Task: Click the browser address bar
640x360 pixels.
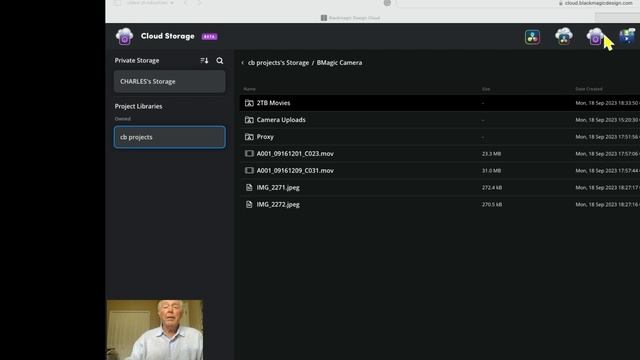Action: [518, 3]
